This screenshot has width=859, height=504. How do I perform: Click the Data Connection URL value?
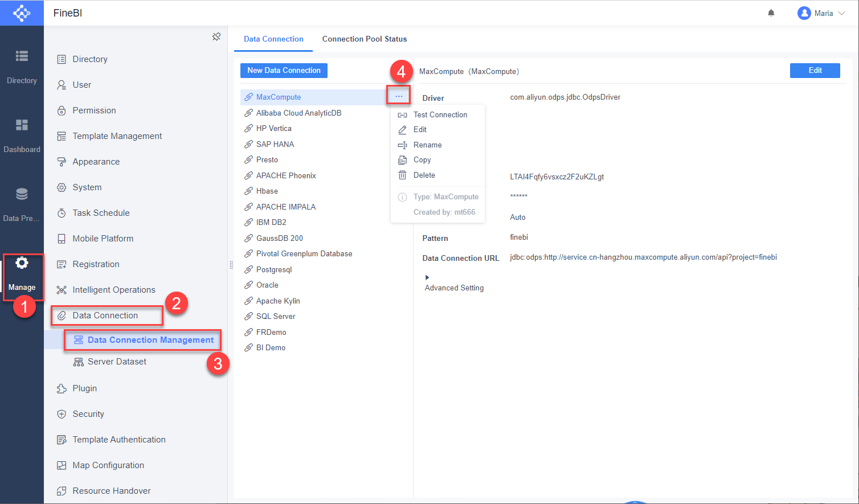tap(643, 257)
